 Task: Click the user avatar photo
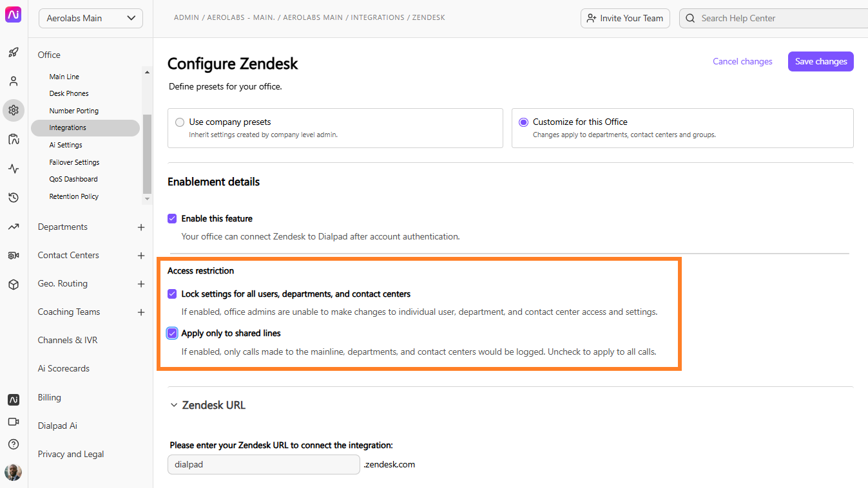(14, 472)
